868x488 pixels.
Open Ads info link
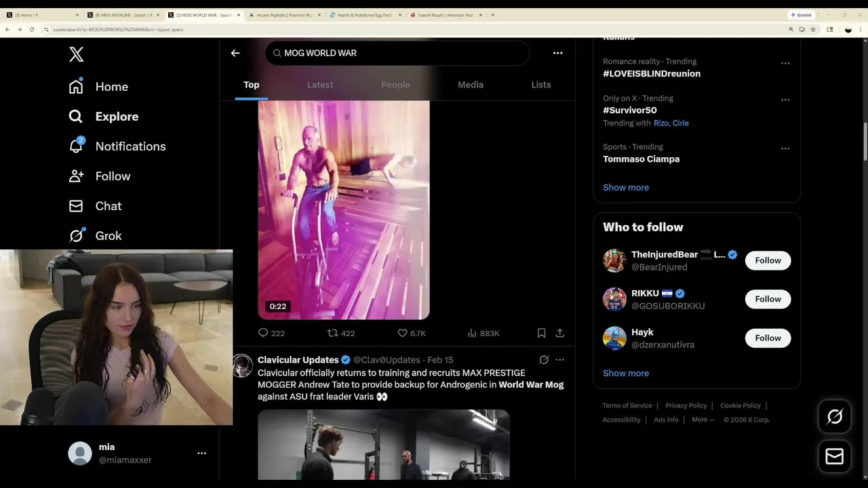[x=666, y=420]
